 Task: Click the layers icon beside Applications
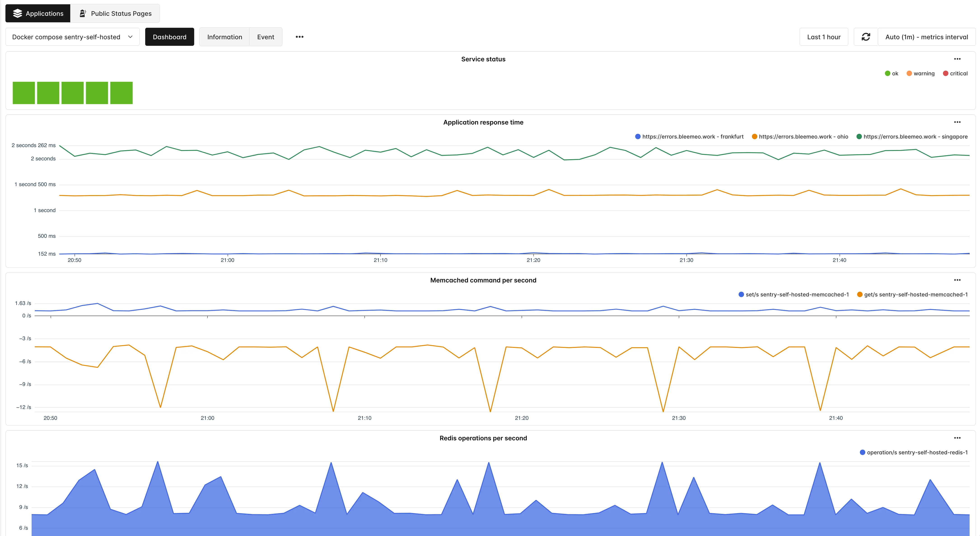(x=17, y=13)
